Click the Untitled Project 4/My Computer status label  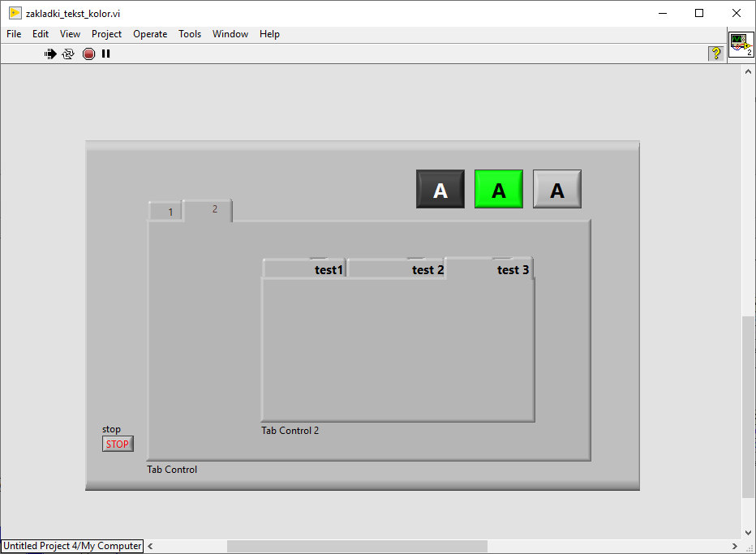click(72, 546)
